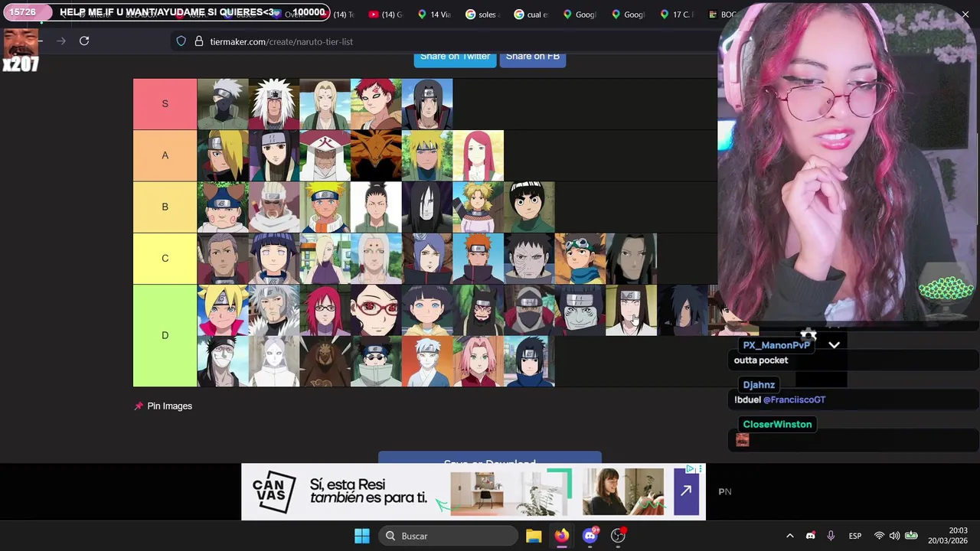This screenshot has height=551, width=980.
Task: Select Hokage hat character in A tier
Action: coord(325,155)
